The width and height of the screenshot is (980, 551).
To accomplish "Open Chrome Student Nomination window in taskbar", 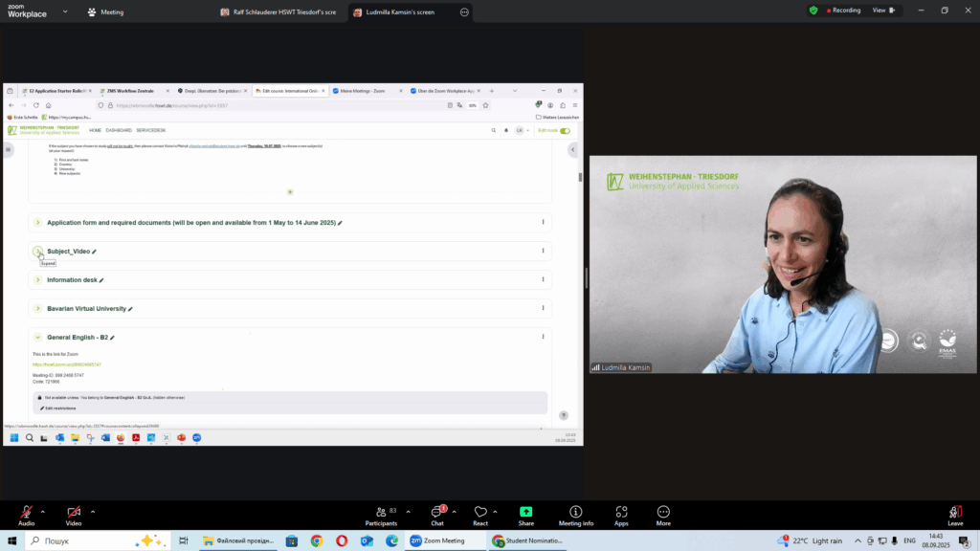I will tap(526, 540).
